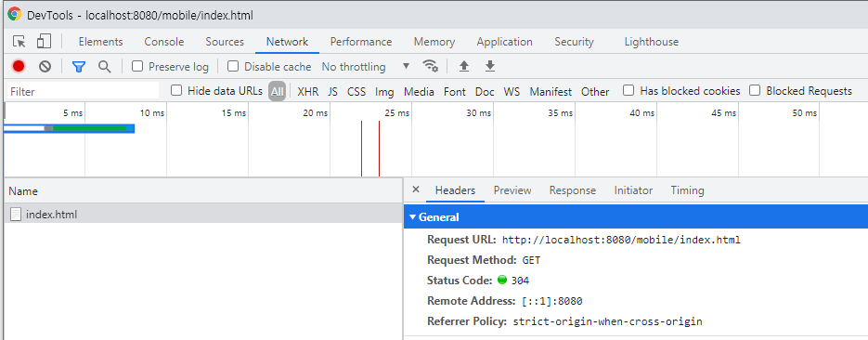Screen dimensions: 868x340
Task: Click the Chrome logo in title bar
Action: coord(15,14)
